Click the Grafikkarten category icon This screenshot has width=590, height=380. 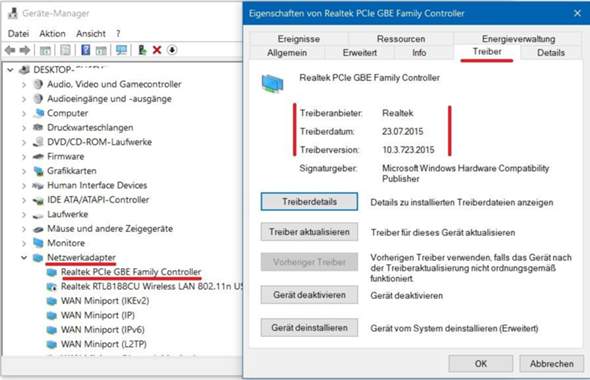[x=38, y=171]
